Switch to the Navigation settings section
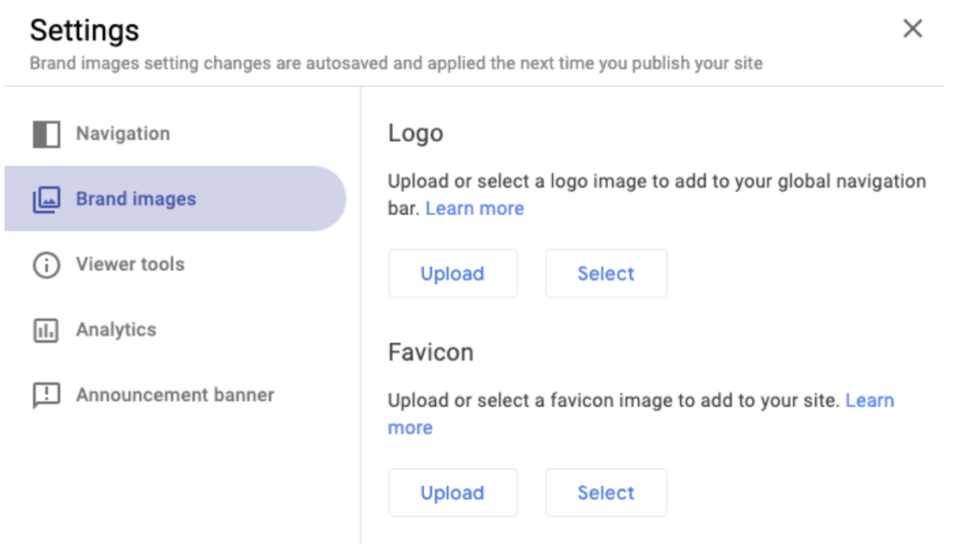The image size is (958, 560). [x=125, y=134]
